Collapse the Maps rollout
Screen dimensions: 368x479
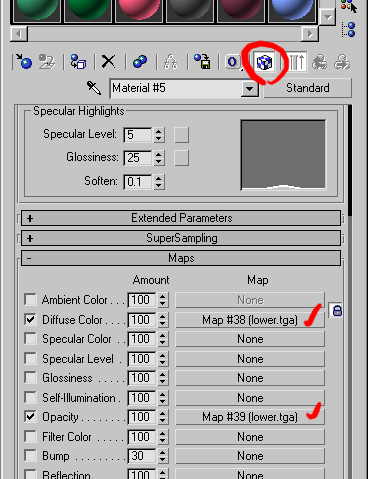(181, 258)
